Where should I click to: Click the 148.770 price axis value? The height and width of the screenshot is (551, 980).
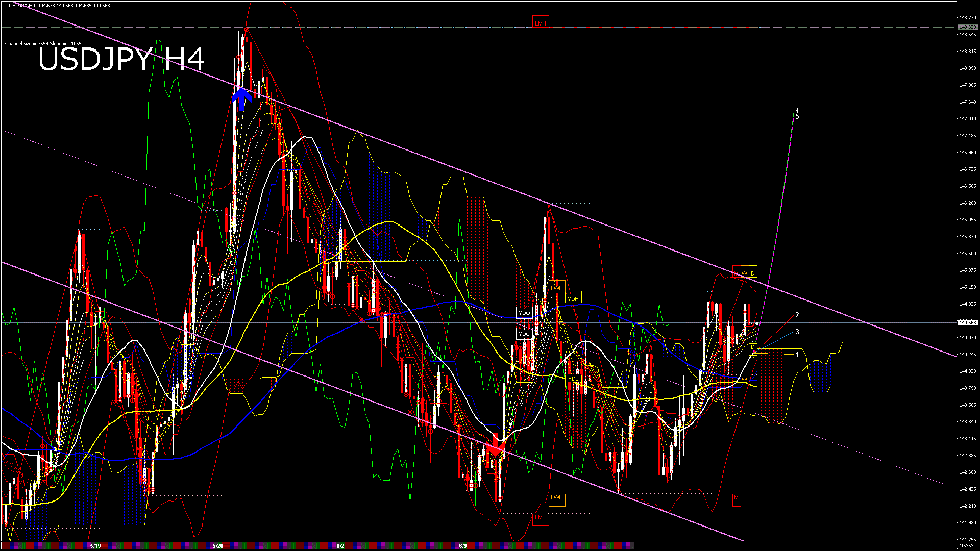(x=968, y=17)
